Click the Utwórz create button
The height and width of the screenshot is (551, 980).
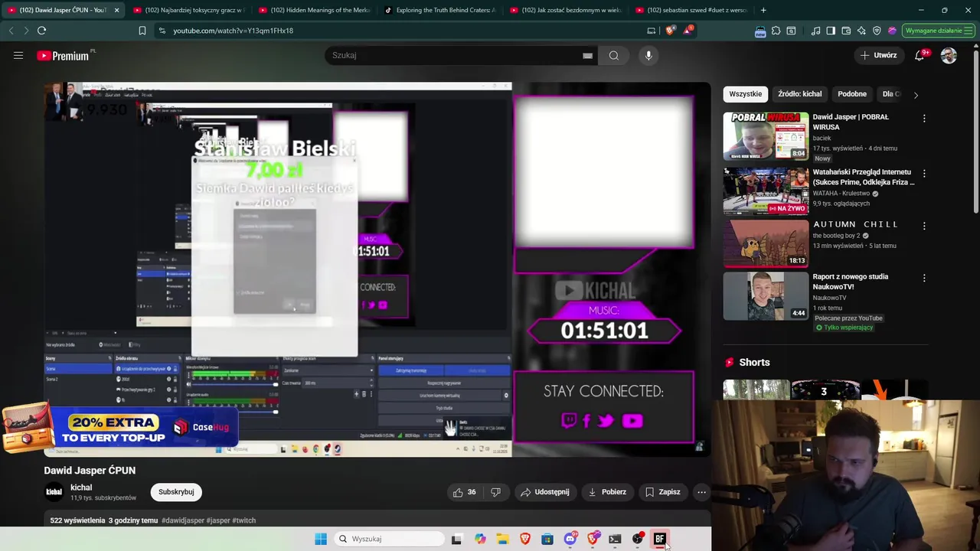[x=878, y=55]
